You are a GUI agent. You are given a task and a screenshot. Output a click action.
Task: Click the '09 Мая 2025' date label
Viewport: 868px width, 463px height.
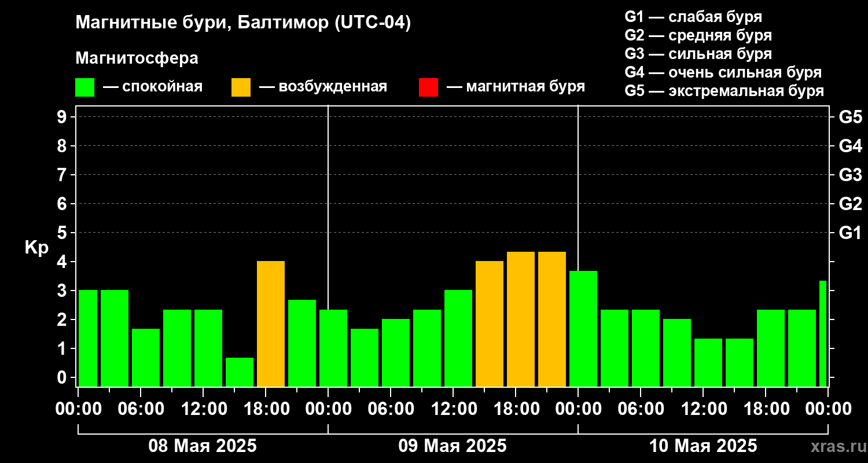coord(453,446)
